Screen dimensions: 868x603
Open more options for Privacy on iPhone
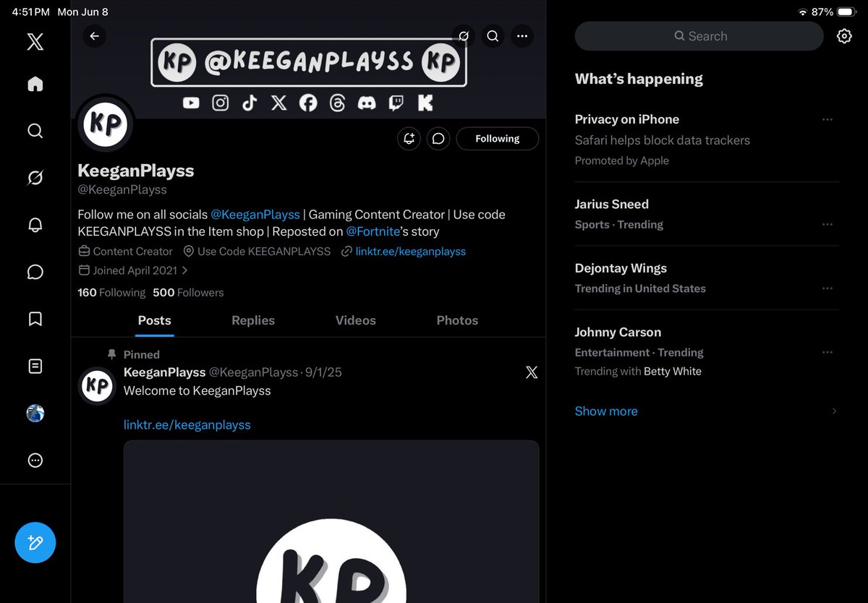tap(827, 119)
